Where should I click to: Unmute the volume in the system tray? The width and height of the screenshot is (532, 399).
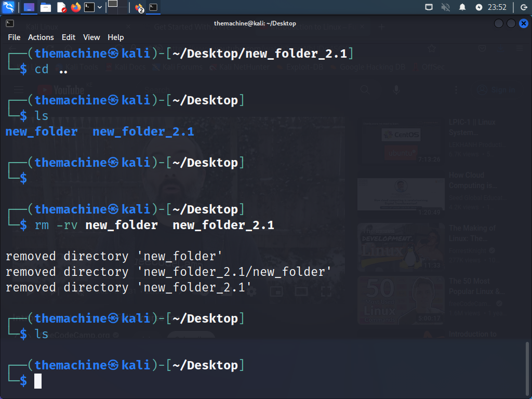tap(445, 7)
